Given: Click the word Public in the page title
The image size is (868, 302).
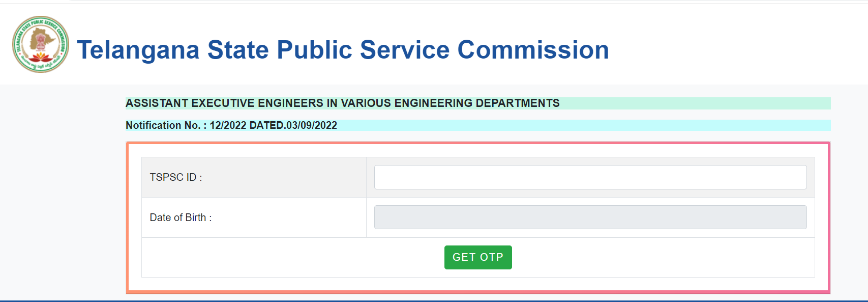Looking at the screenshot, I should tap(314, 50).
